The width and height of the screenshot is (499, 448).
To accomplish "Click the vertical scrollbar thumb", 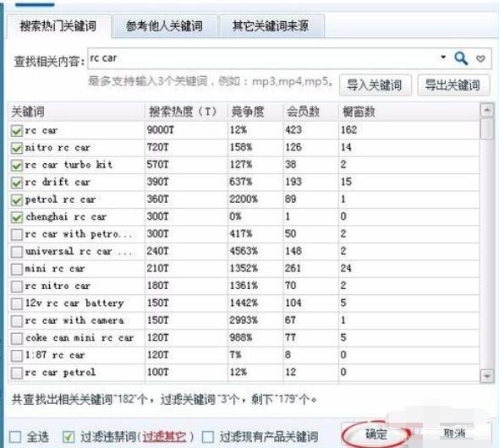I will (x=486, y=128).
